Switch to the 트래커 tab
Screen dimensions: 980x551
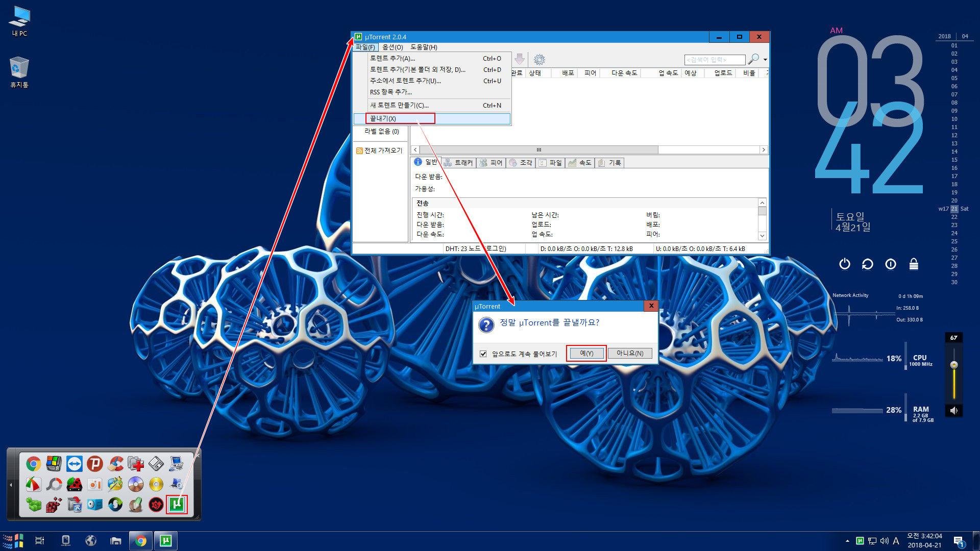tap(459, 162)
